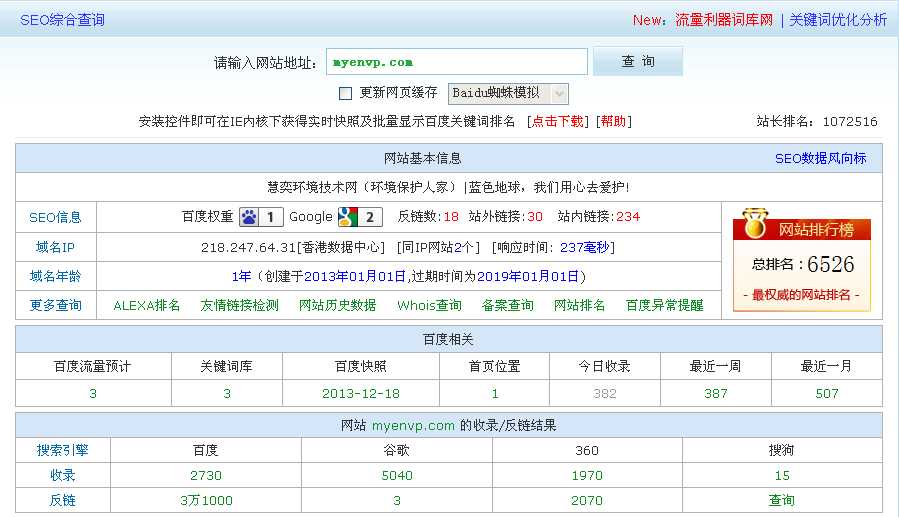The height and width of the screenshot is (517, 899).
Task: Click the 点击下载 link
Action: 558,122
